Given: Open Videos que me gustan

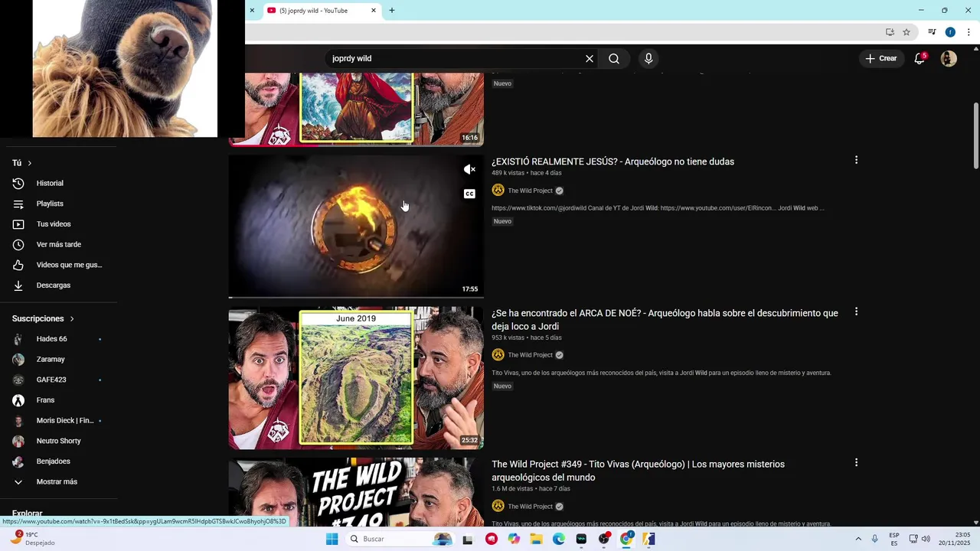Looking at the screenshot, I should coord(69,266).
